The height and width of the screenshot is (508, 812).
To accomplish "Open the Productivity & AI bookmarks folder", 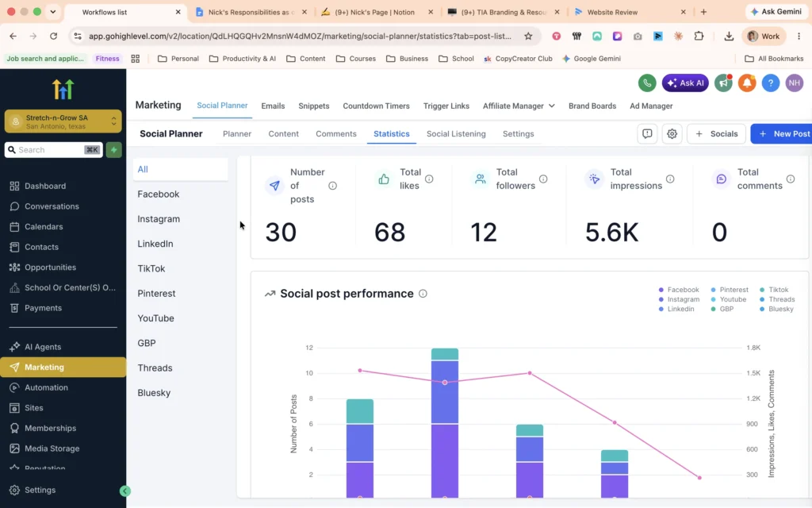I will point(243,59).
